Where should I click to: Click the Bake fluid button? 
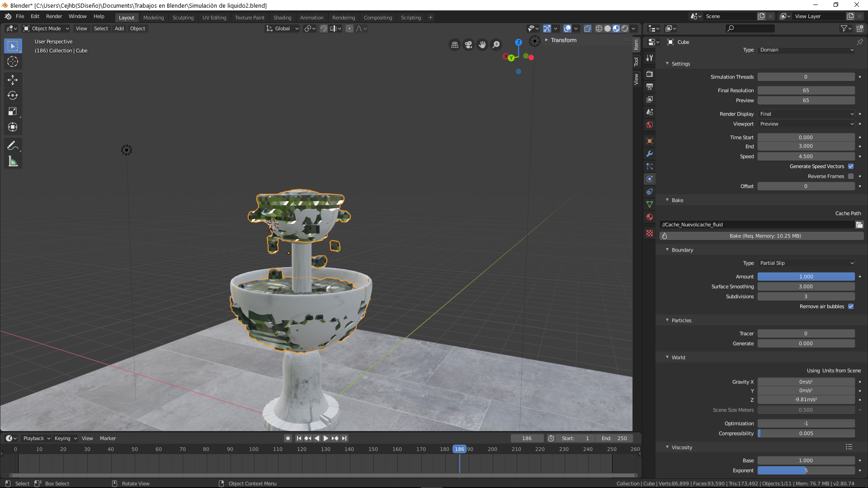(x=764, y=236)
